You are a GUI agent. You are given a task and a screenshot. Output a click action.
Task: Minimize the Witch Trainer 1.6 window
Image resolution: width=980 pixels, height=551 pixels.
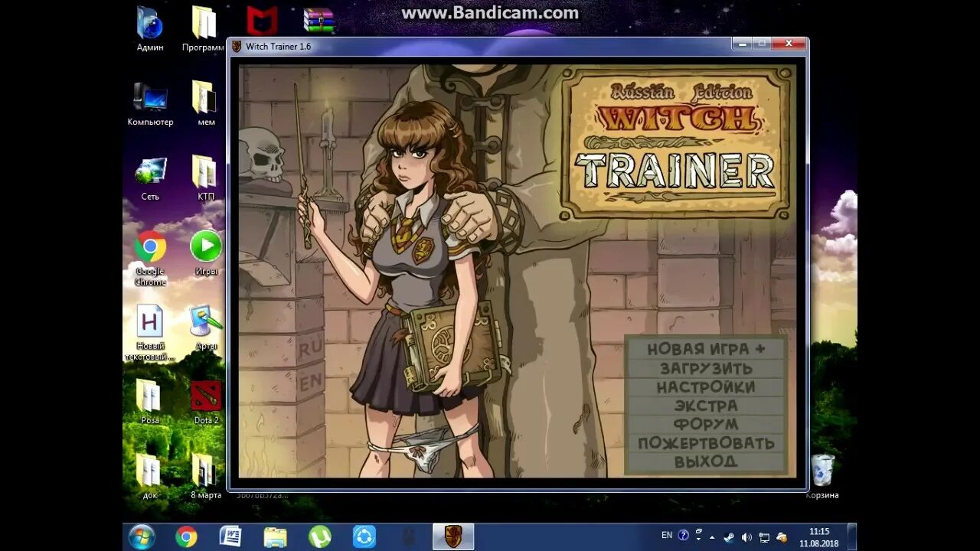pyautogui.click(x=741, y=44)
